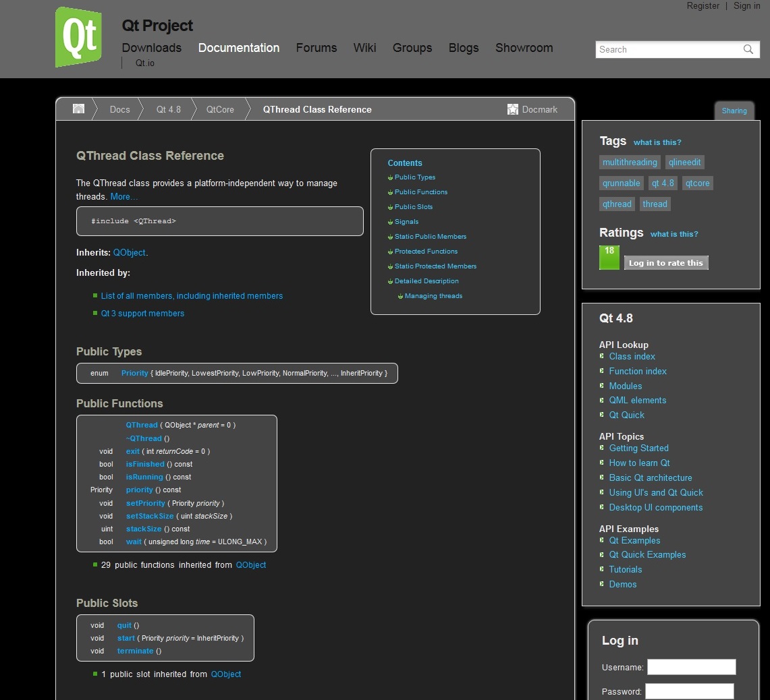This screenshot has height=700, width=770.
Task: Follow the QObject link after Inherits
Action: pyautogui.click(x=129, y=252)
